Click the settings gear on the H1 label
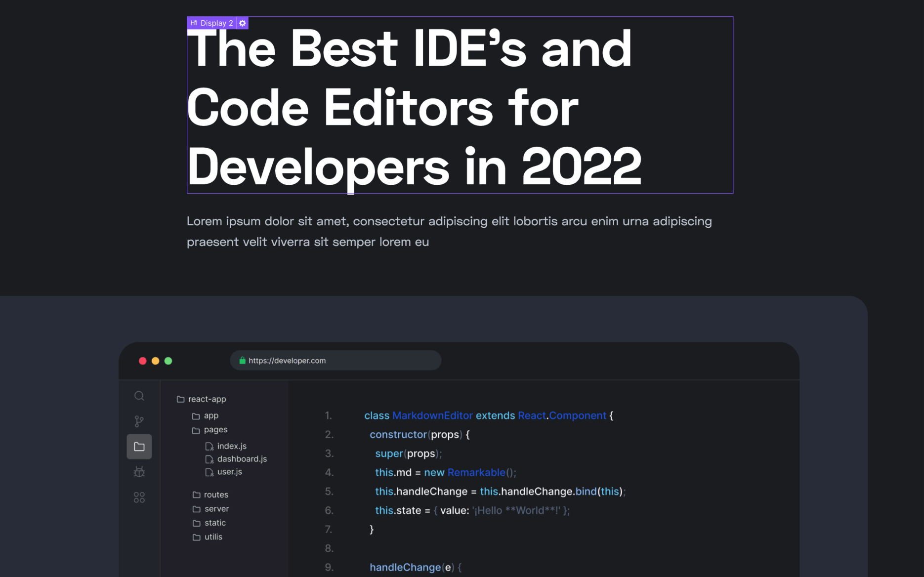The width and height of the screenshot is (924, 577). [242, 23]
